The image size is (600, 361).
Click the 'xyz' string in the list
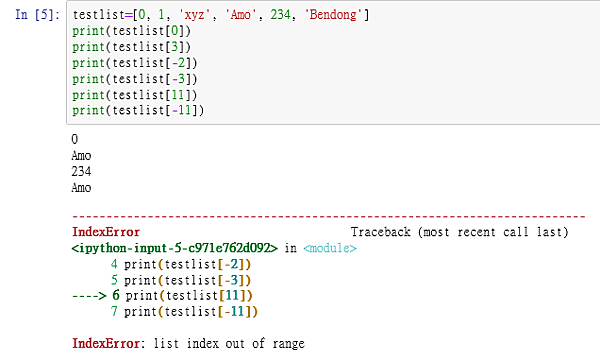(194, 15)
